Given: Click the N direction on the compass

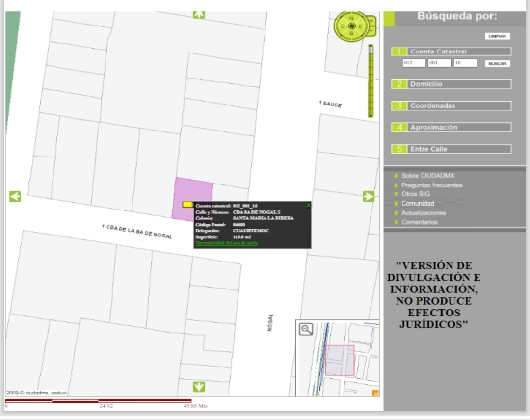Looking at the screenshot, I should 351,17.
